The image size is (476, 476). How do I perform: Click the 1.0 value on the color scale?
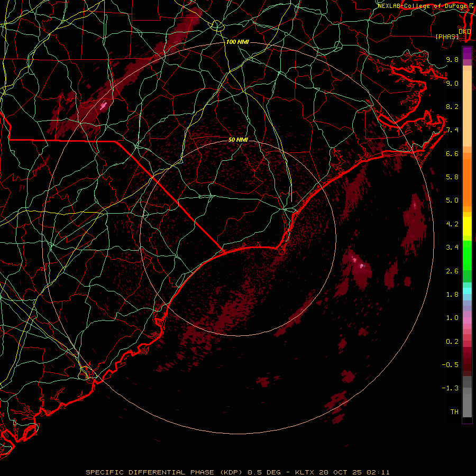[452, 318]
